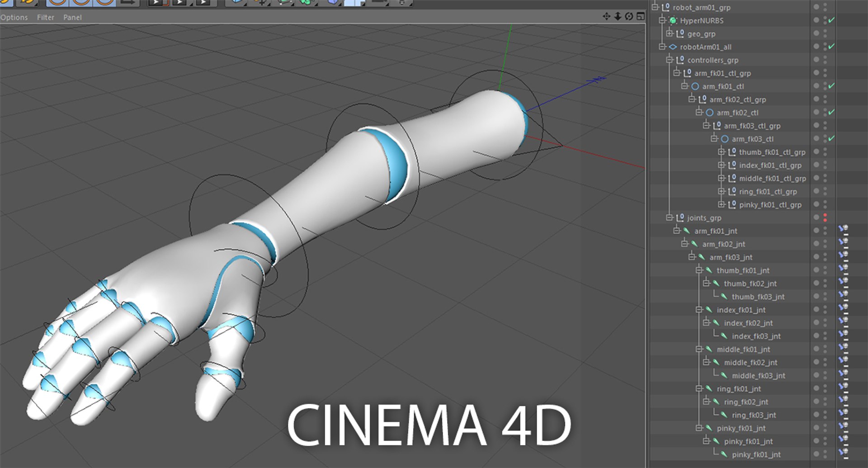868x468 pixels.
Task: Expand the geo_grp tree node
Action: click(x=670, y=33)
